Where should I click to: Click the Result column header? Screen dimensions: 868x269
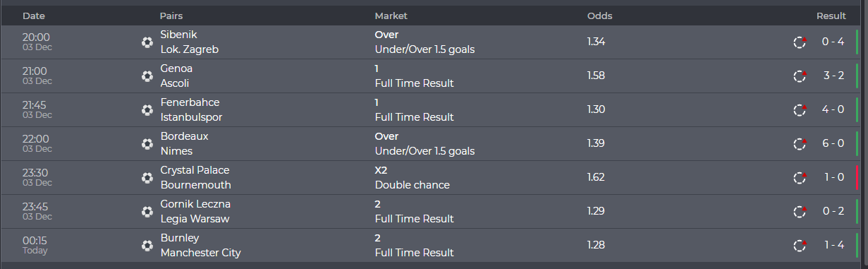pos(831,16)
